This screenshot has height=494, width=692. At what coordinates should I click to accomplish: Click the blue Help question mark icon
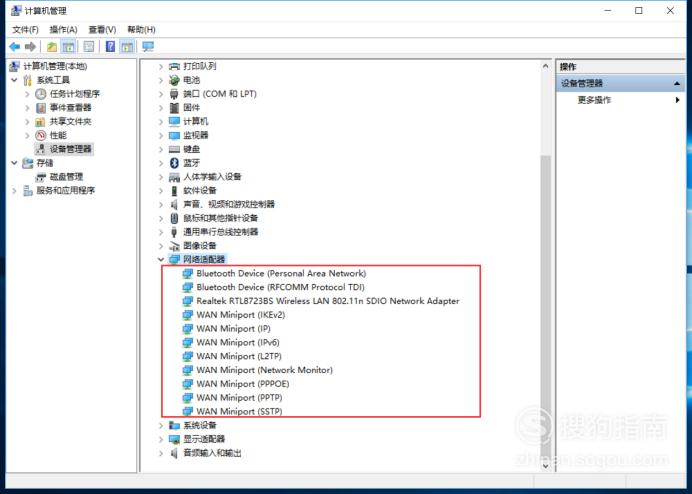coord(110,46)
